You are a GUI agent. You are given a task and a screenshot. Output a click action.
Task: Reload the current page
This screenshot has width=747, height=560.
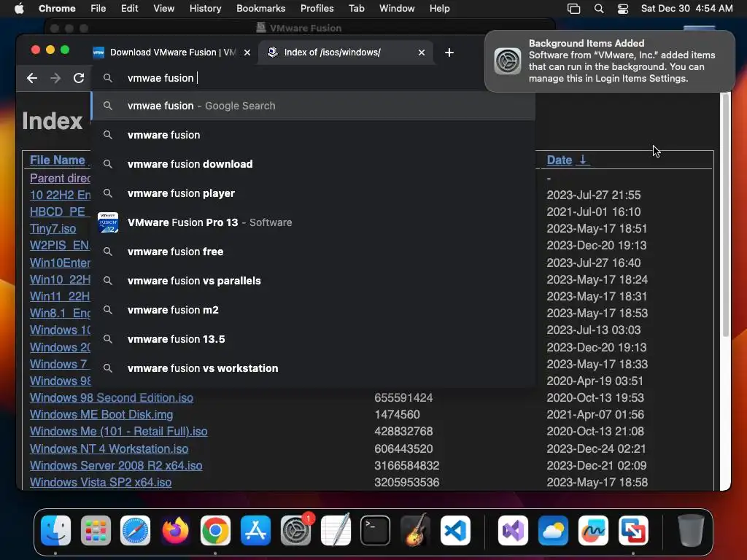click(79, 78)
